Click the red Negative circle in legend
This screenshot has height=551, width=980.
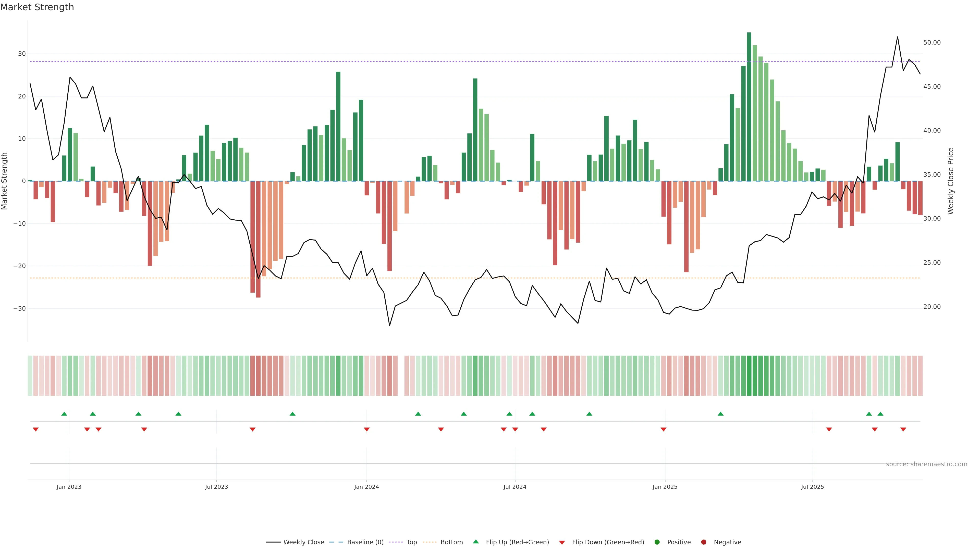point(703,542)
